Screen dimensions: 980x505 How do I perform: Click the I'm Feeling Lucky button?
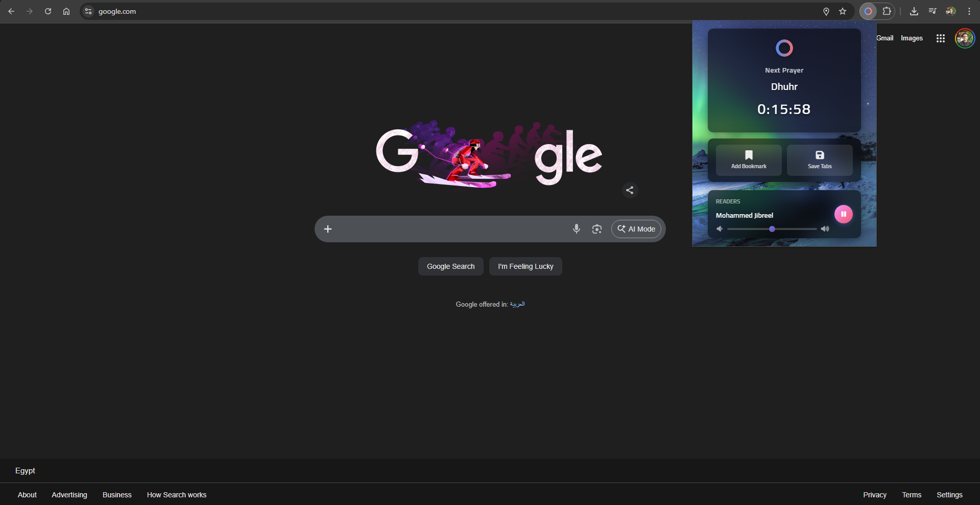(525, 266)
